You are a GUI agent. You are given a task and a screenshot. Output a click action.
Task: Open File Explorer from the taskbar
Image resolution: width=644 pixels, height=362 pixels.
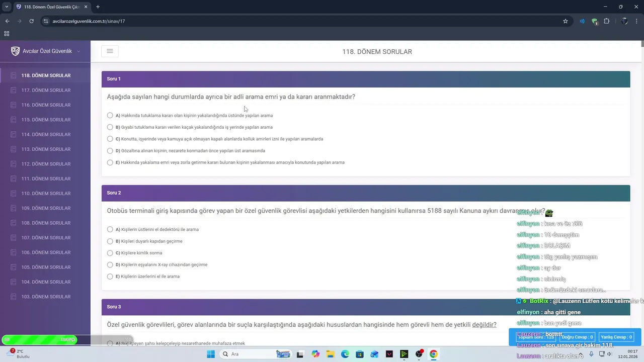click(x=330, y=354)
